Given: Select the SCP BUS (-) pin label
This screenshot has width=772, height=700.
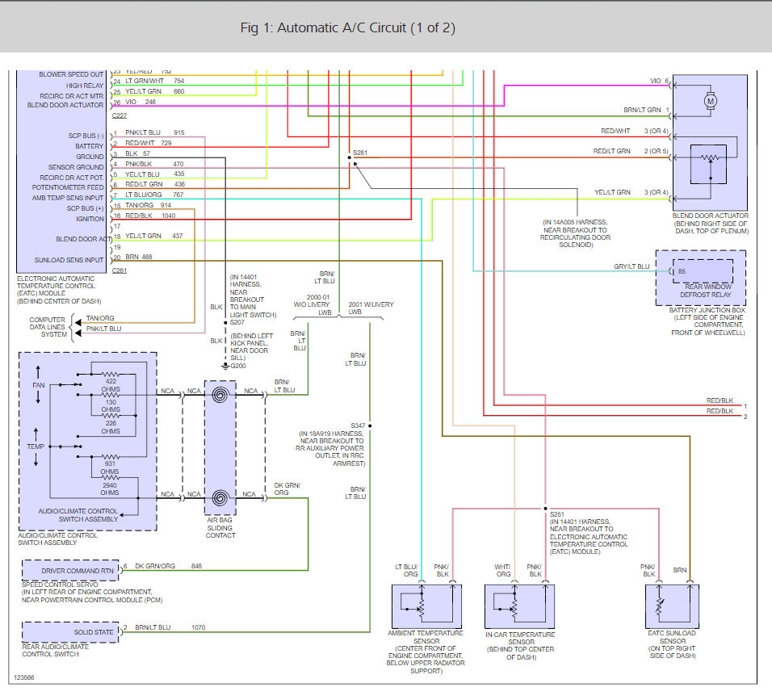Looking at the screenshot, I should 86,136.
